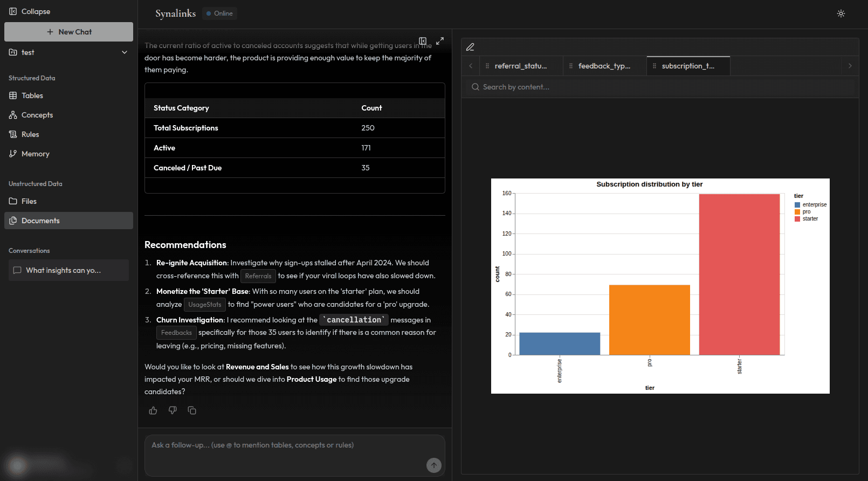Toggle the light/dark theme sun icon
The width and height of the screenshot is (868, 481).
(x=841, y=13)
